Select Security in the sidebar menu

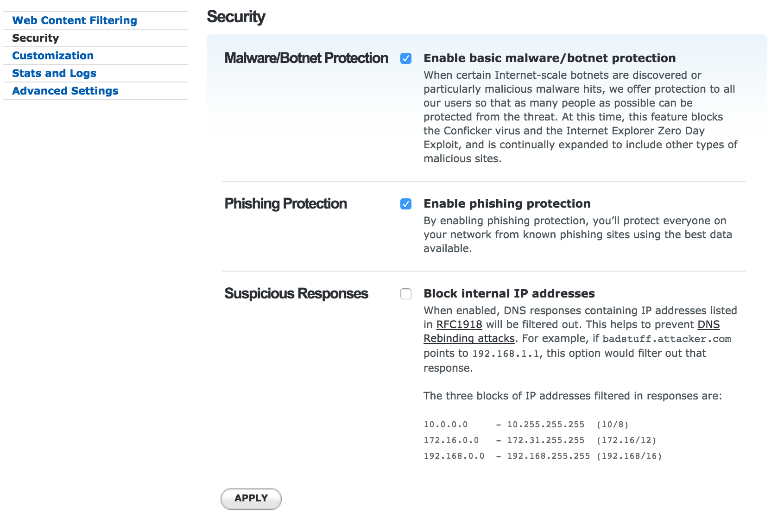tap(36, 38)
